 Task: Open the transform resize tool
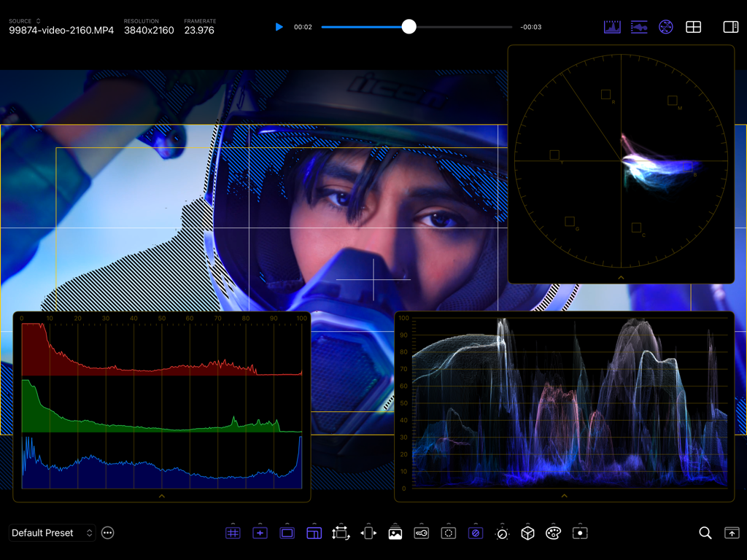pyautogui.click(x=340, y=532)
